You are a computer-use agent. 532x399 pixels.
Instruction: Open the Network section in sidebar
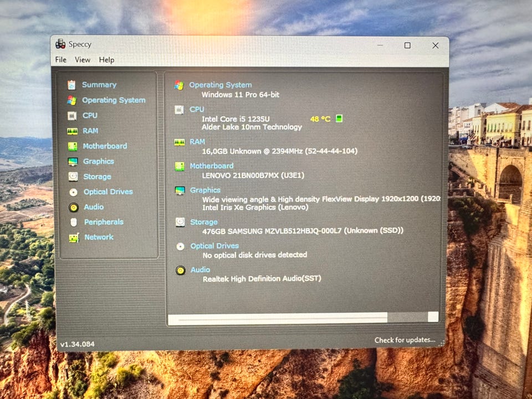99,237
